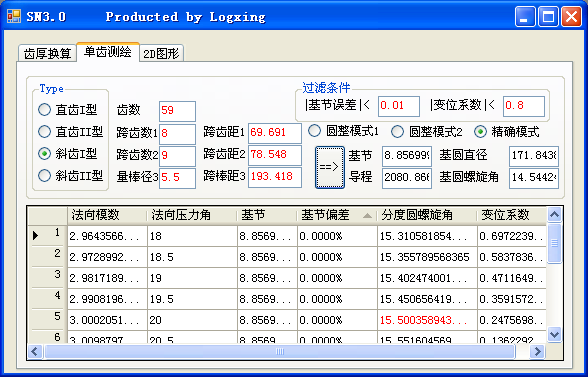
Task: Select row 1 header with arrow indicator
Action: pos(48,236)
